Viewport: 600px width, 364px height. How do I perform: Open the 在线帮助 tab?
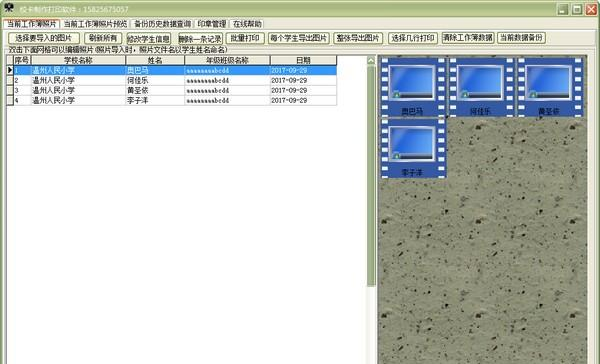[247, 24]
